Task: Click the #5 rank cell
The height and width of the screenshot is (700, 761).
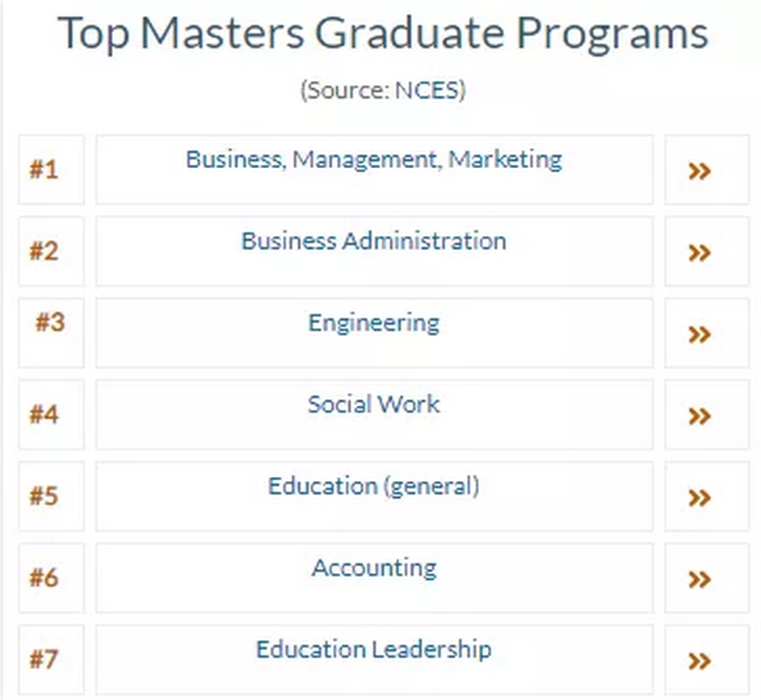Action: 44,497
